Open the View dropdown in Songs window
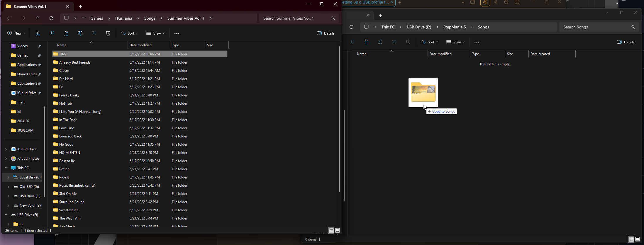Screen dimensions: 644x245 (455, 42)
